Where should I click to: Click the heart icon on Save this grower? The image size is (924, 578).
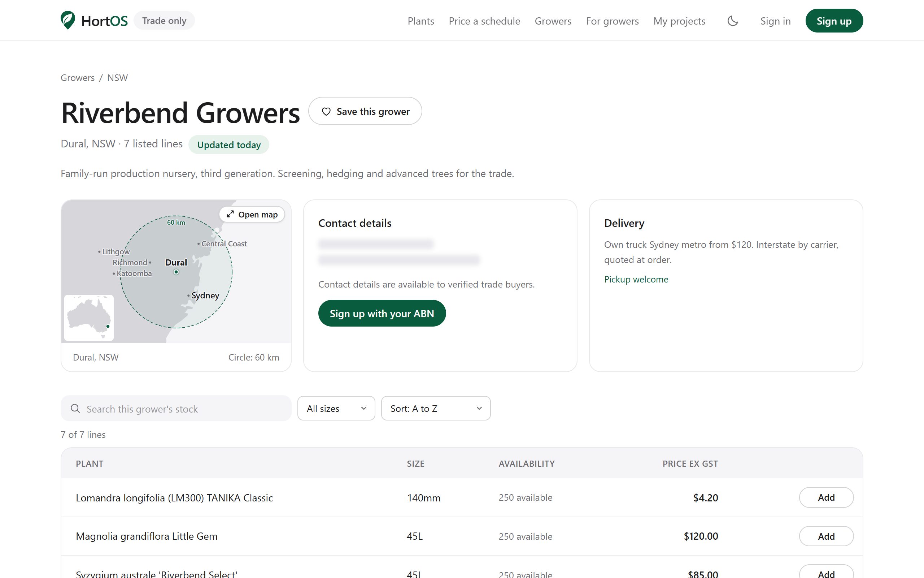point(326,112)
